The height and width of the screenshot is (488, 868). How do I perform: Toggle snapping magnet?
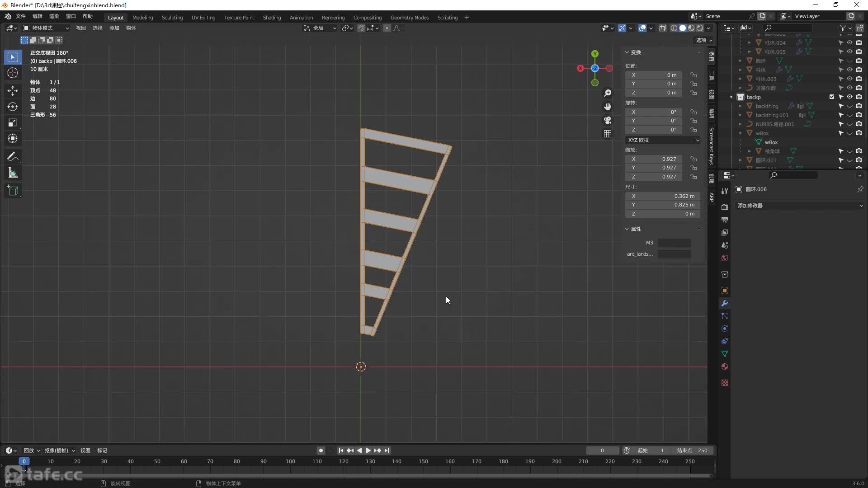point(361,28)
